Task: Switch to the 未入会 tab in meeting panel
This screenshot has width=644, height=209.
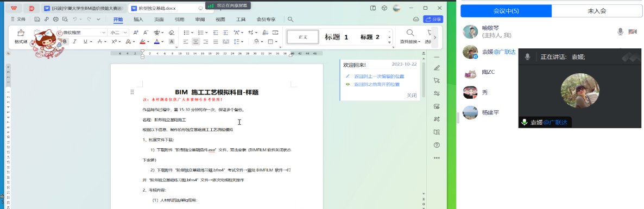Action: (x=597, y=11)
